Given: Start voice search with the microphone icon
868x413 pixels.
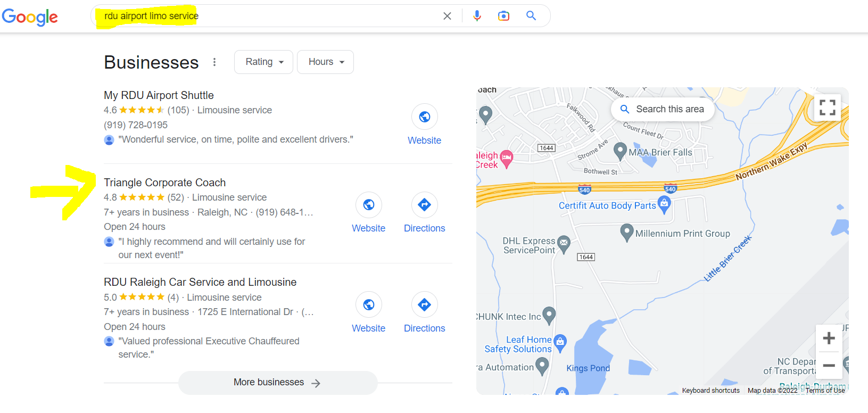Looking at the screenshot, I should click(x=477, y=16).
